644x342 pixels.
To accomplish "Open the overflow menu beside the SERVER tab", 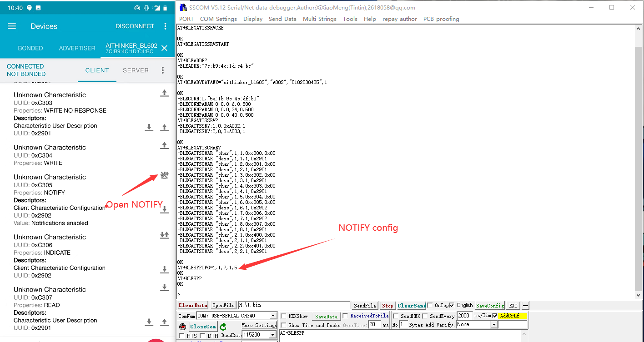I will click(163, 70).
